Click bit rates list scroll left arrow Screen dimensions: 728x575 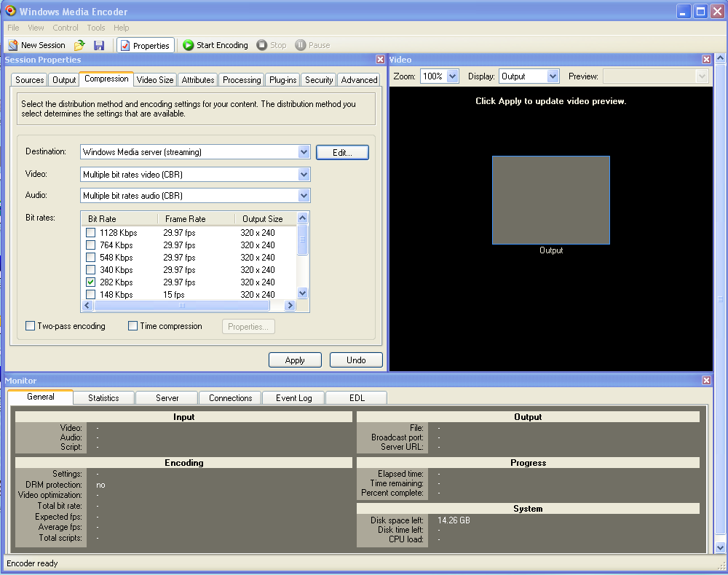[87, 306]
